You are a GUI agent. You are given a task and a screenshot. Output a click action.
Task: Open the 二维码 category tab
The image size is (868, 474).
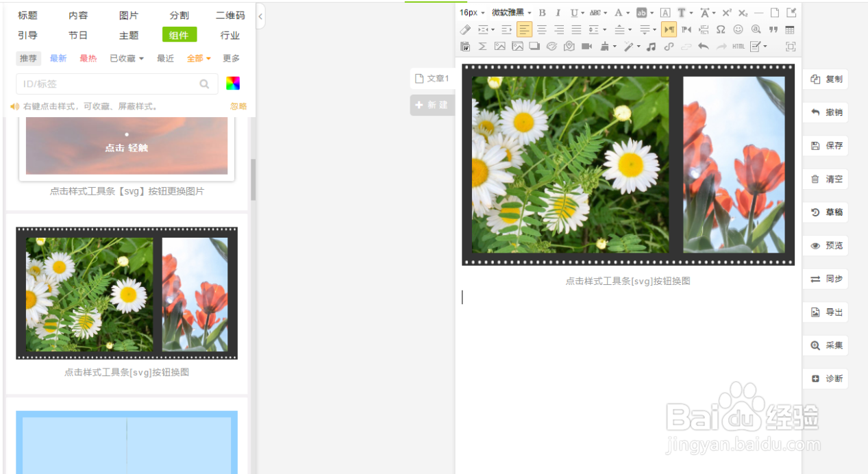pyautogui.click(x=230, y=16)
